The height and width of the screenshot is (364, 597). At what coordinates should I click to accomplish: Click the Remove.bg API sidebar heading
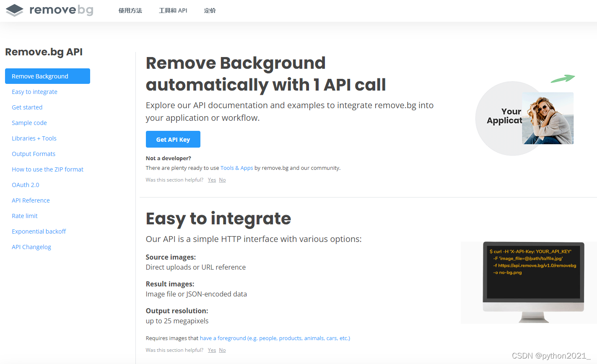44,52
